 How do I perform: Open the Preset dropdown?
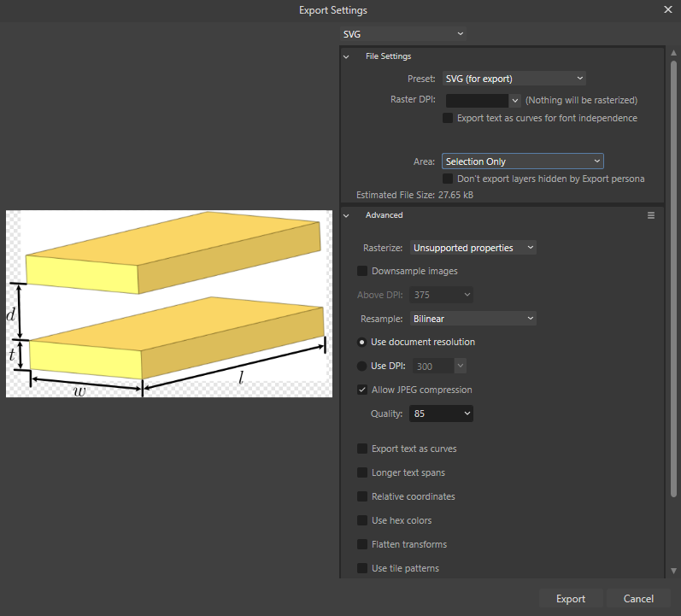click(514, 79)
